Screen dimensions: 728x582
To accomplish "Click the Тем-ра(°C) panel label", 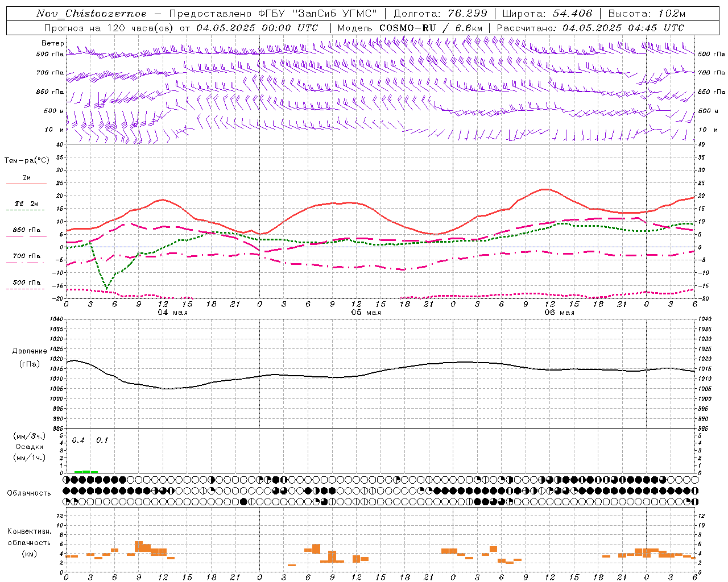I will (27, 160).
